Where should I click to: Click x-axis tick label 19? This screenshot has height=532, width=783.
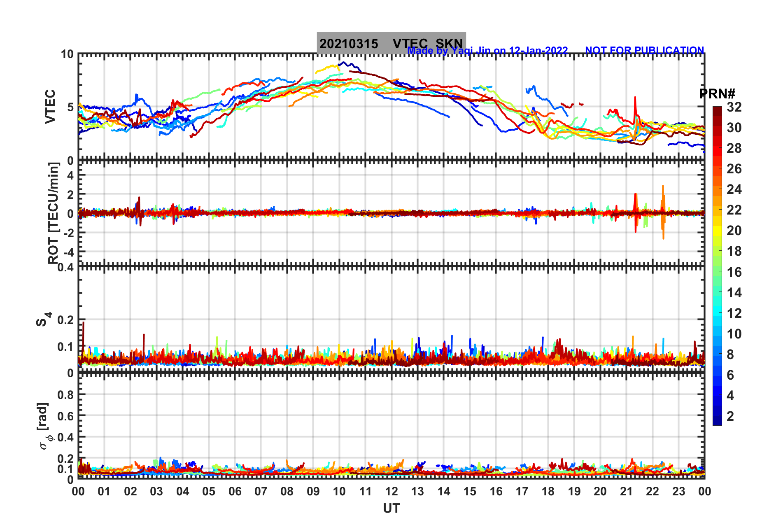(x=574, y=491)
